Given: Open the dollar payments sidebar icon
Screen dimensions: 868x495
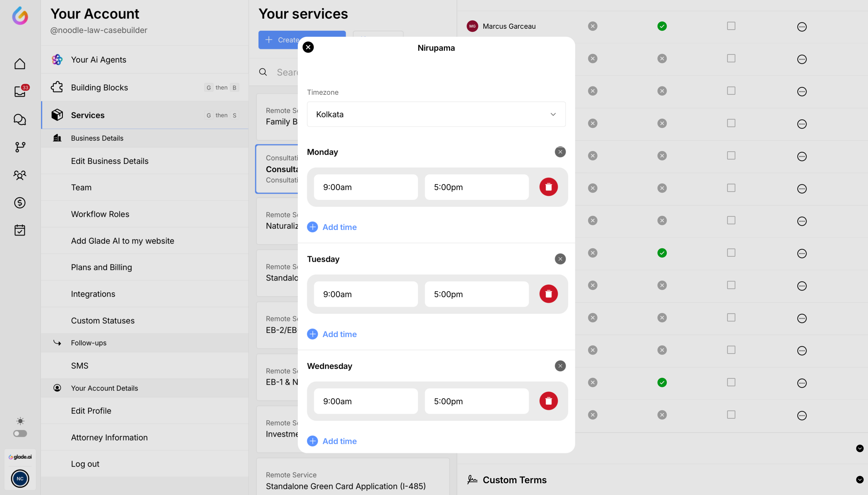Looking at the screenshot, I should click(x=20, y=203).
